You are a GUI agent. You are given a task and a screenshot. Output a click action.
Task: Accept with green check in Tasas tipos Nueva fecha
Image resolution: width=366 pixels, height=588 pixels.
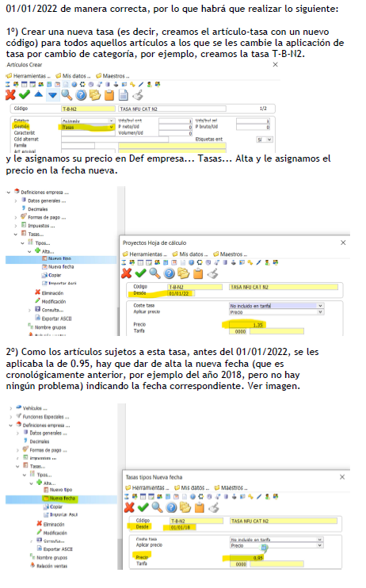(143, 508)
